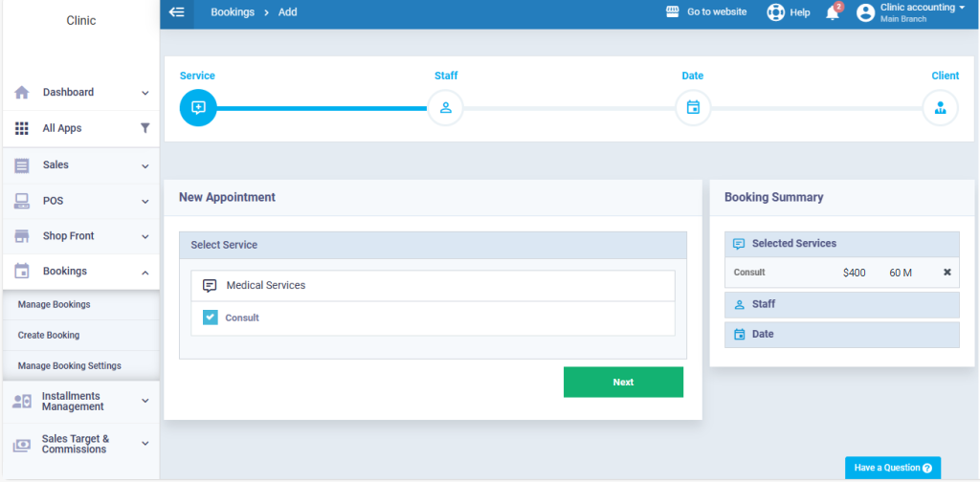The height and width of the screenshot is (482, 980).
Task: Open Manage Bookings submenu item
Action: click(x=54, y=305)
